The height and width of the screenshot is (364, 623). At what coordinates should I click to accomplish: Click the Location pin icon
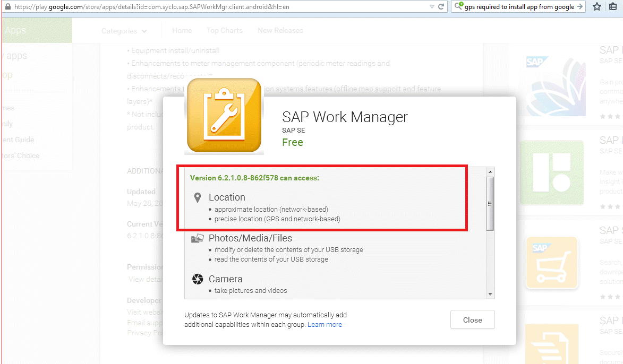tap(198, 198)
